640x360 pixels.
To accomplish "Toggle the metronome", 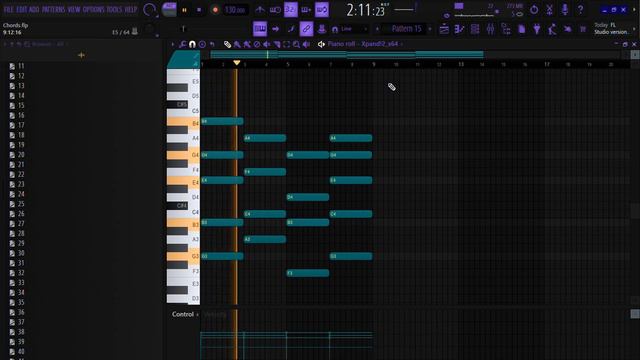I will tap(260, 10).
